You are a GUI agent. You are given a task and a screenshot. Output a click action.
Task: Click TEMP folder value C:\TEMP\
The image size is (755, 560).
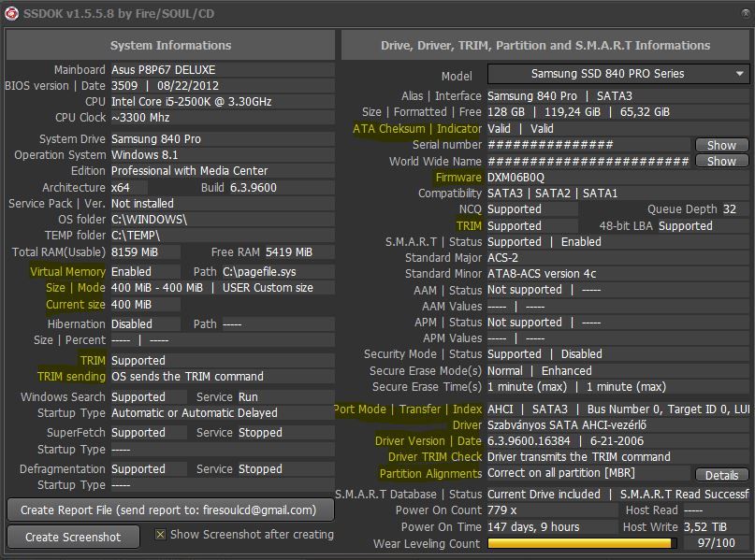[136, 236]
